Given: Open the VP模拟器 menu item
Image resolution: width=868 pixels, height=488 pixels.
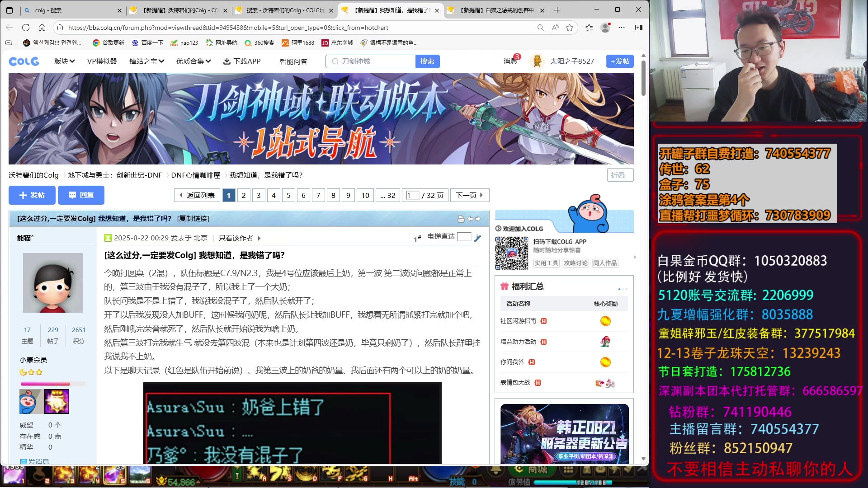Looking at the screenshot, I should point(102,61).
